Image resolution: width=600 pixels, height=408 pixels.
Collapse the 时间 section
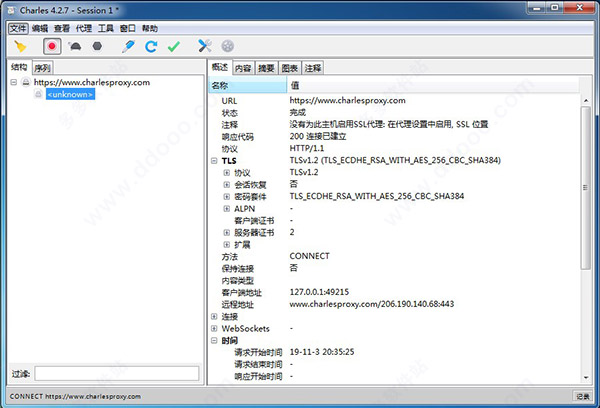point(214,340)
